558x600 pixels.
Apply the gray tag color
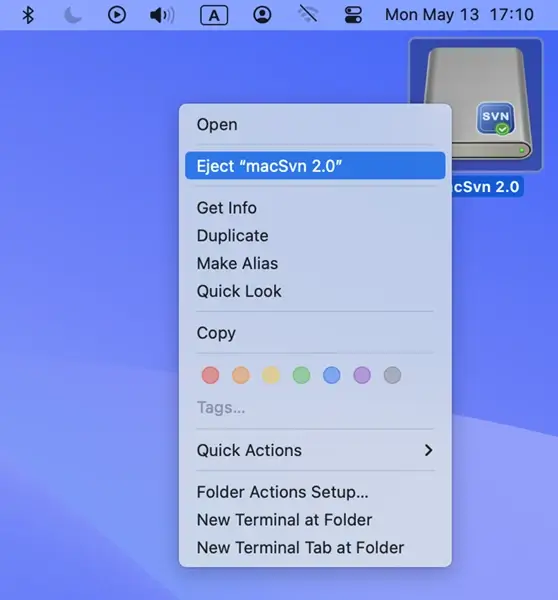click(392, 375)
